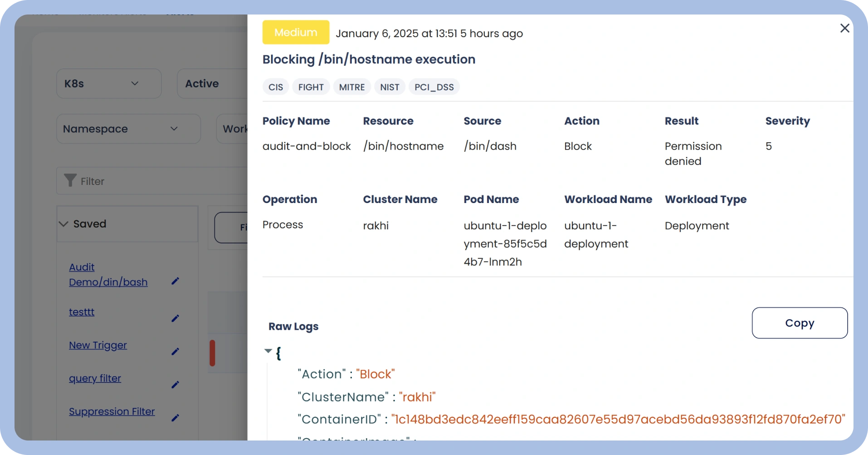Copy the raw logs
868x455 pixels.
(x=800, y=323)
